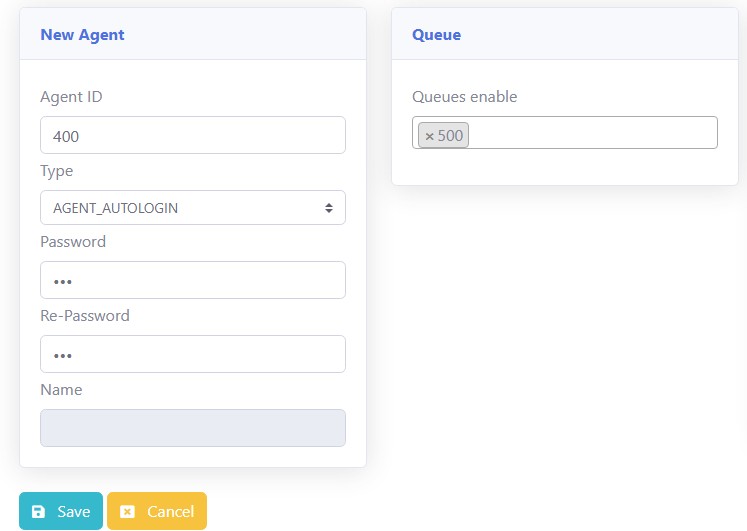
Task: Click the Re-Password label text
Action: (x=85, y=316)
